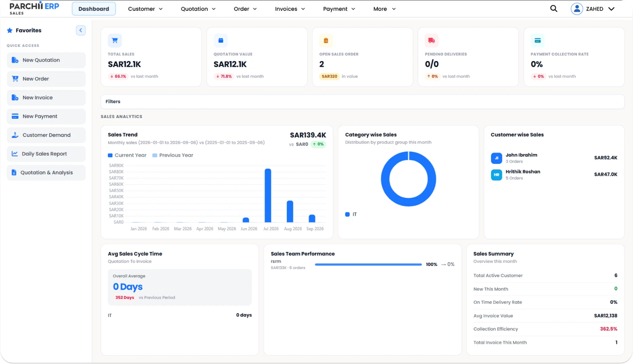Screen dimensions: 633x364
Task: Click the ZAHED user avatar icon
Action: pos(577,9)
